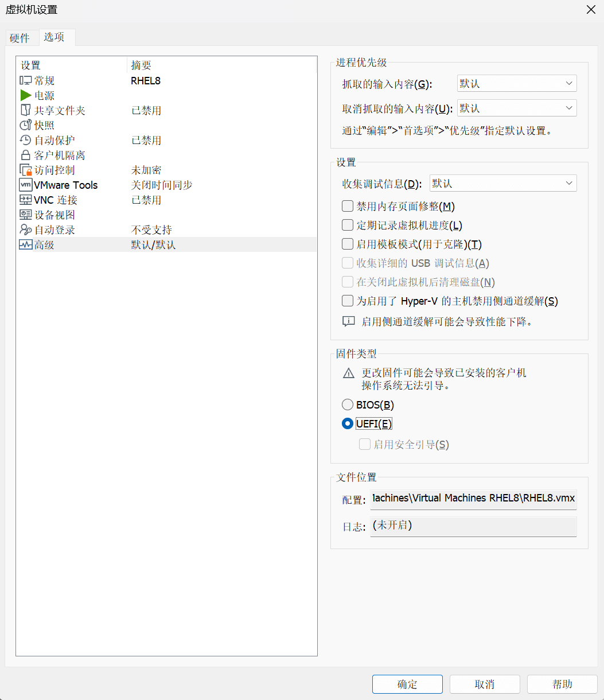Click the 设备视图 appliance icon
The height and width of the screenshot is (700, 604).
[26, 215]
